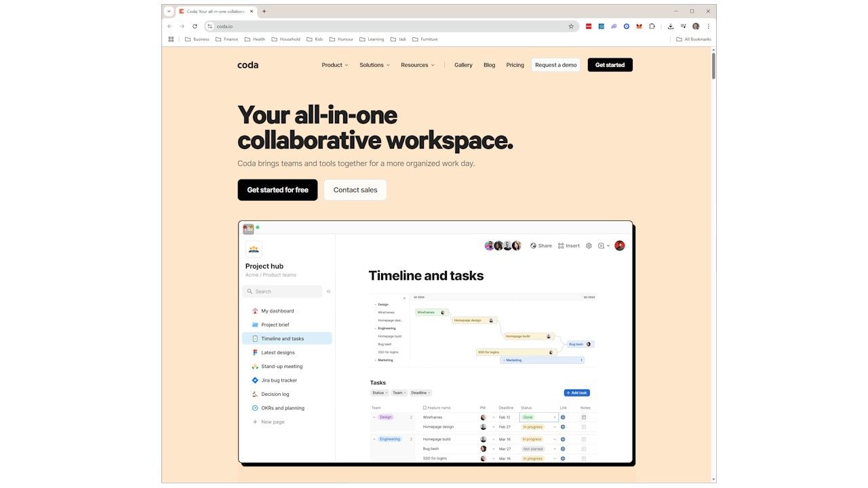This screenshot has height=488, width=868.
Task: Click the settings gear in the Project hub mockup
Action: pos(589,245)
